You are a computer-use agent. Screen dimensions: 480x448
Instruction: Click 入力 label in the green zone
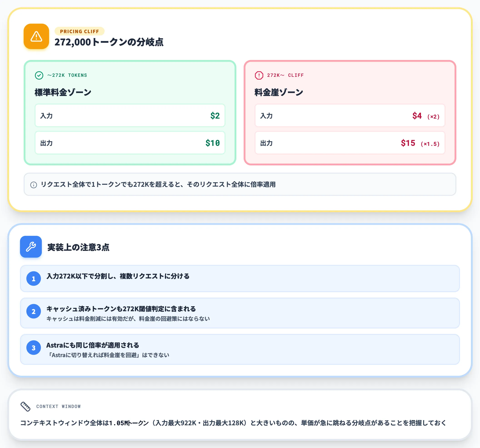point(46,116)
